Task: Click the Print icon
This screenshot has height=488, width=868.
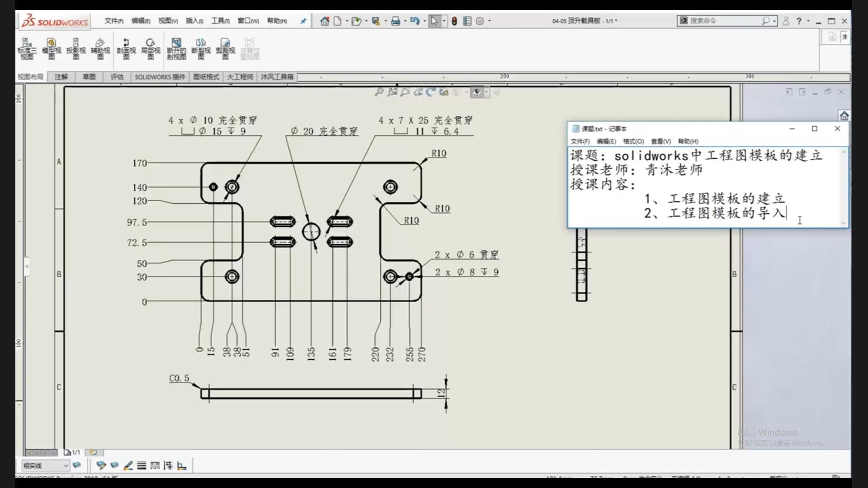Action: pyautogui.click(x=396, y=21)
